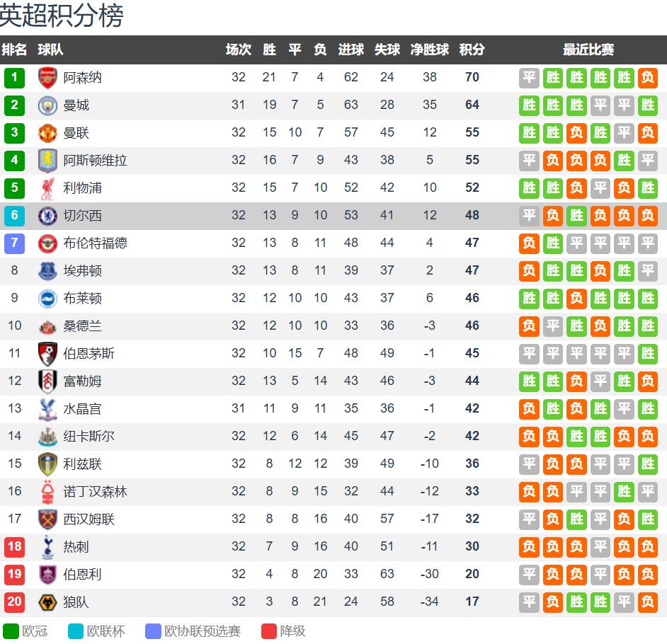Click the 进球 column header
Image resolution: width=667 pixels, height=644 pixels.
point(351,50)
